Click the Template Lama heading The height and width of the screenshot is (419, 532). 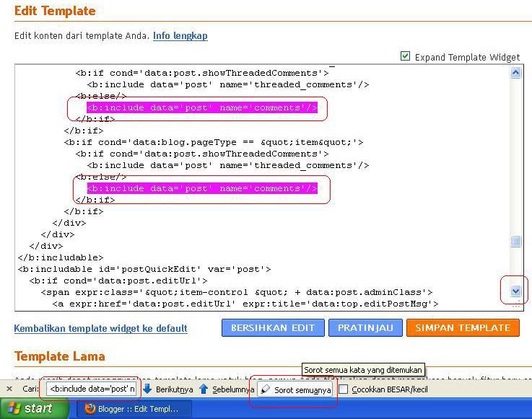(60, 356)
